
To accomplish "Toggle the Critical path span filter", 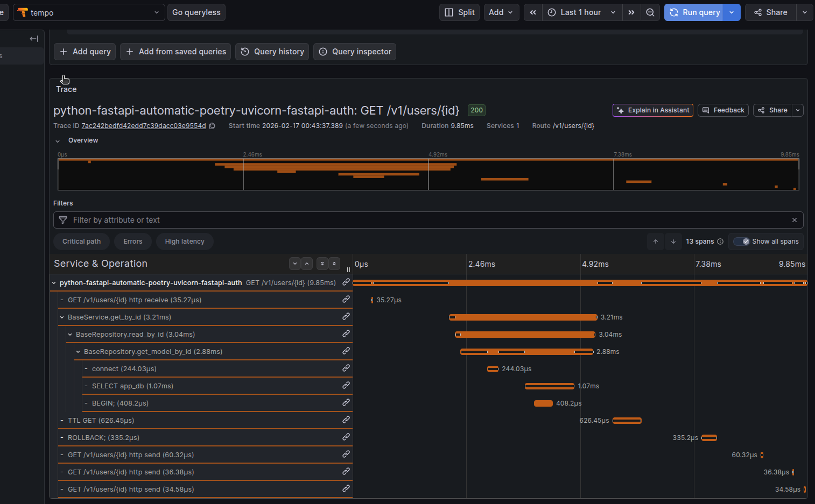I will pos(81,242).
